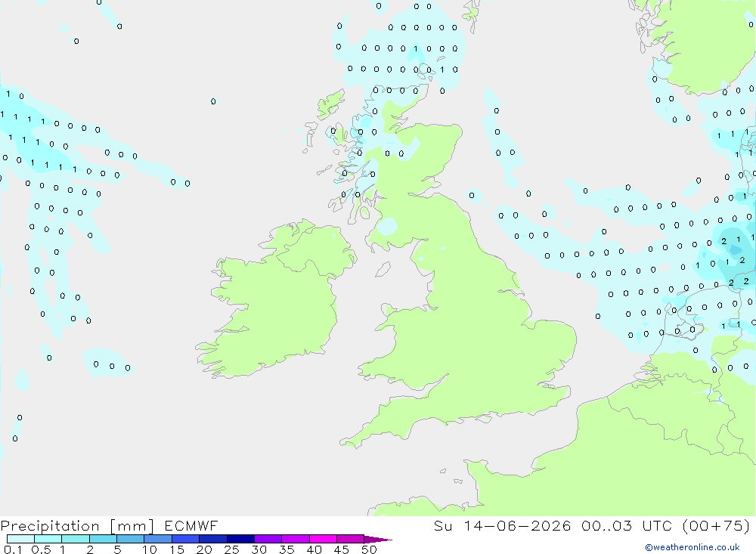Viewport: 756px width, 554px height.
Task: Click the "50" legend scale label
Action: pos(369,549)
